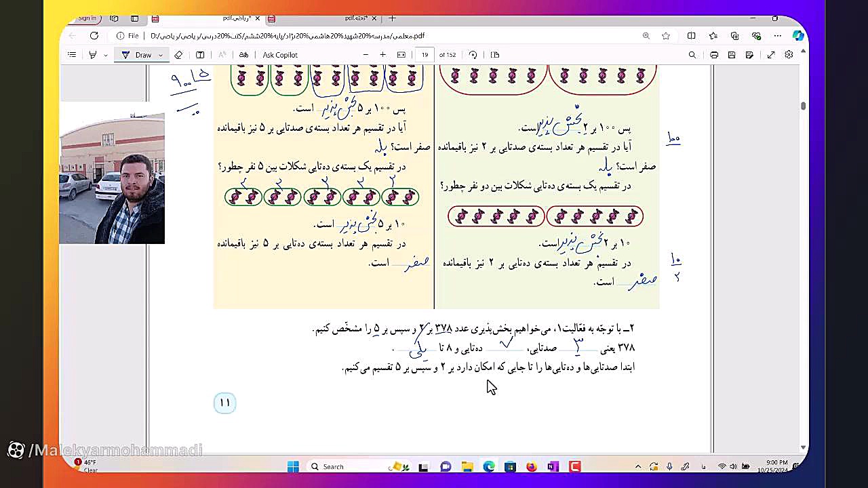The image size is (868, 488).
Task: Open OneNote from taskbar
Action: tap(553, 466)
